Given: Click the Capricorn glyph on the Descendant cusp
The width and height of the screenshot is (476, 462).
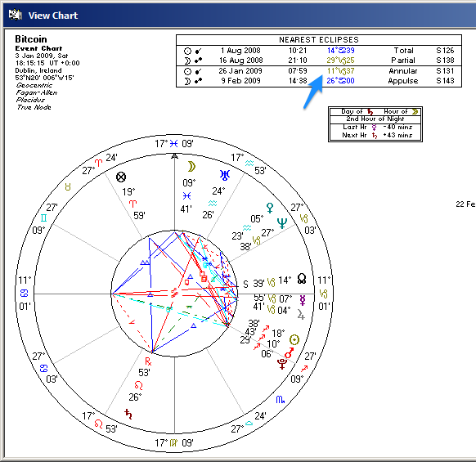Looking at the screenshot, I should (324, 294).
